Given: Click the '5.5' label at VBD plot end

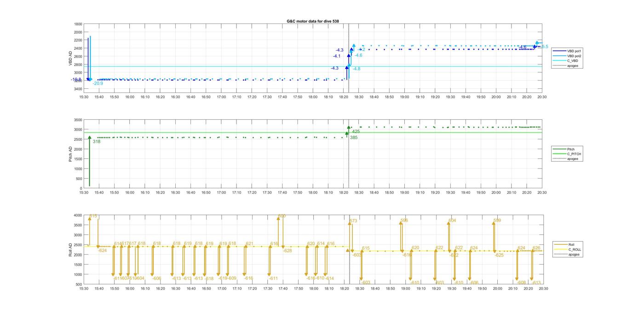Looking at the screenshot, I should [x=545, y=47].
